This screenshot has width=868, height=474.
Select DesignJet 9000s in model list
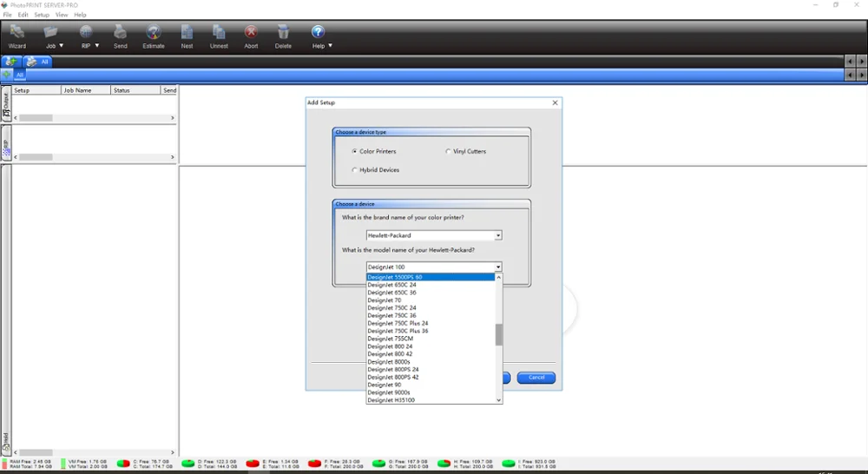point(431,392)
